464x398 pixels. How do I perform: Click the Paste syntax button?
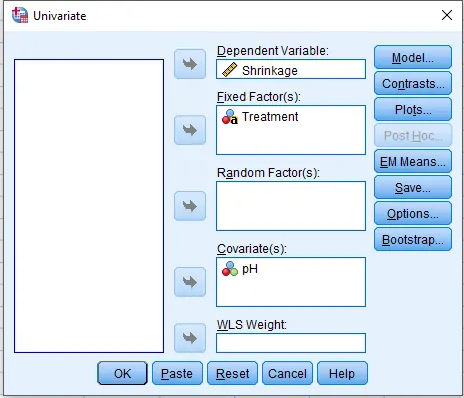click(x=177, y=373)
